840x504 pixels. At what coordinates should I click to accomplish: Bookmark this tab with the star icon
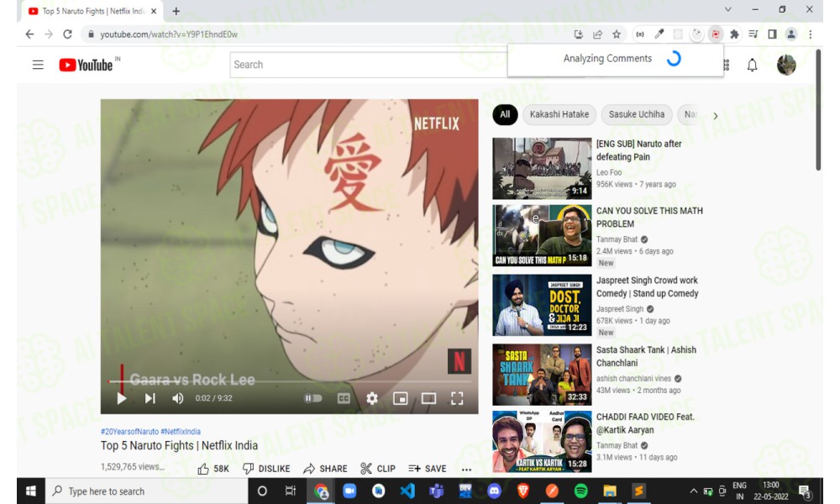click(x=617, y=34)
